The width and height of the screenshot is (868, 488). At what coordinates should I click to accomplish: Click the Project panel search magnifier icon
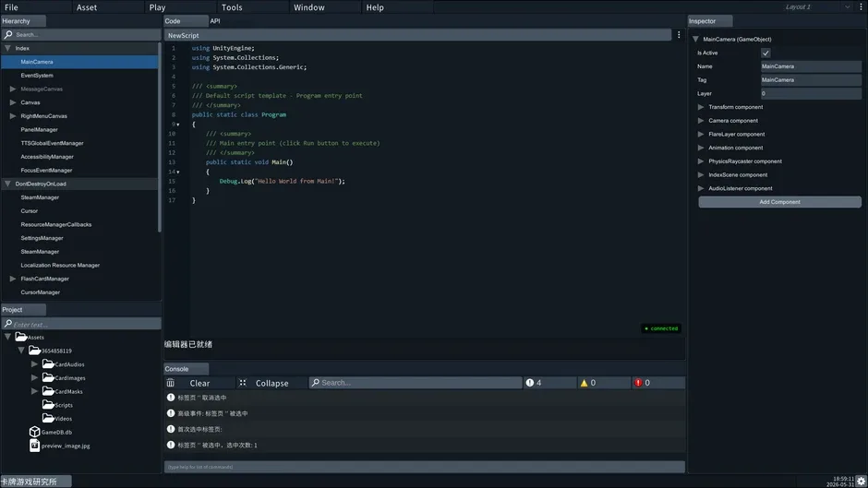point(8,324)
